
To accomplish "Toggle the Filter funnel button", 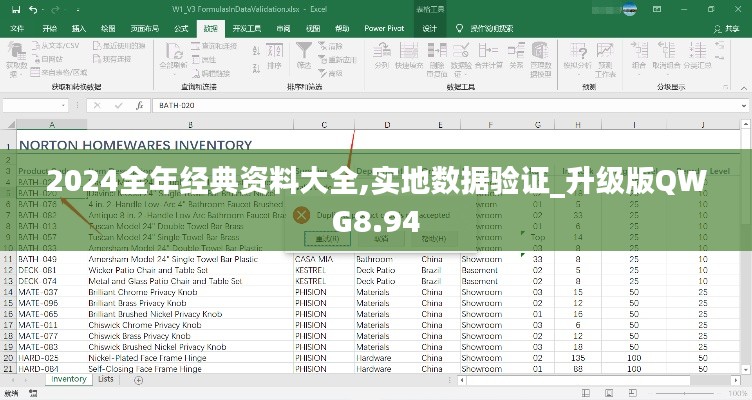I will (304, 56).
